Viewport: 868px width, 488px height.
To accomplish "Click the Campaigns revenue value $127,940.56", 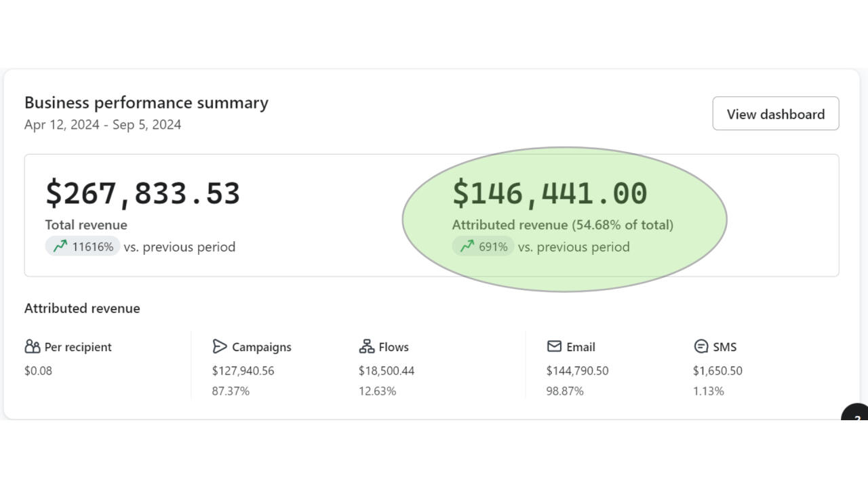I will (243, 371).
